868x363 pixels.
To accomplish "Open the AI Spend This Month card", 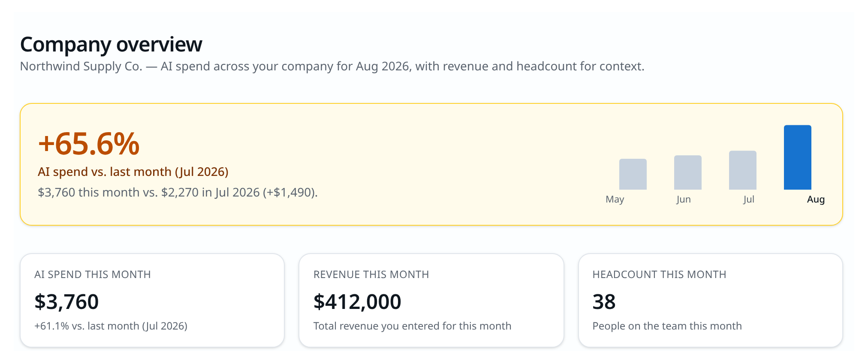I will [x=152, y=300].
